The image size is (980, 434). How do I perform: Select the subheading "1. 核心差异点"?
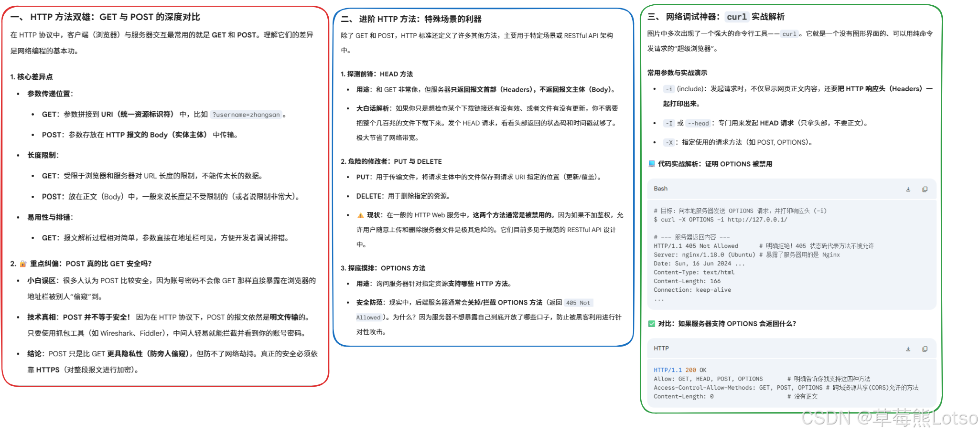32,77
